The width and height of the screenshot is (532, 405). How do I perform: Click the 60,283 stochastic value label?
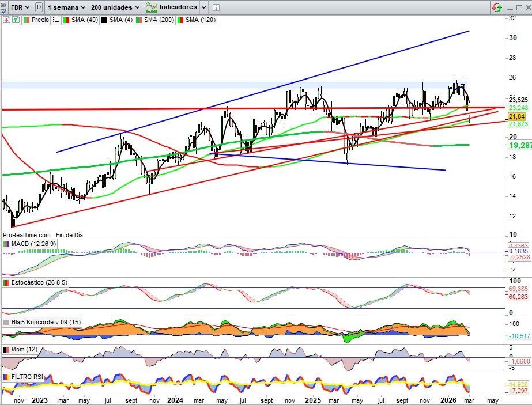[518, 297]
